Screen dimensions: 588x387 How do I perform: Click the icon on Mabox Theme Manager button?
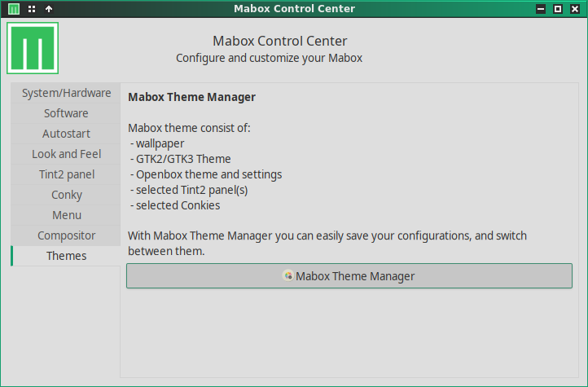[x=287, y=276]
